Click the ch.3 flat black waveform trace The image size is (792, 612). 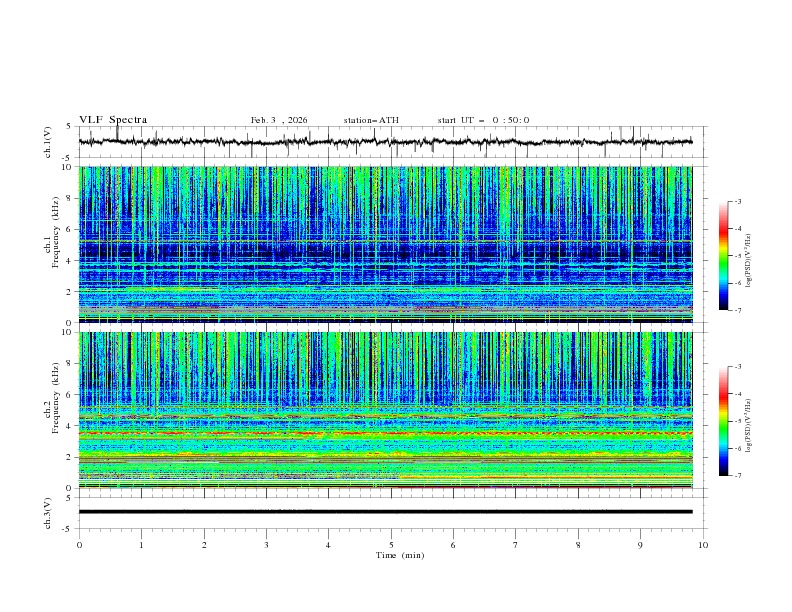(385, 512)
